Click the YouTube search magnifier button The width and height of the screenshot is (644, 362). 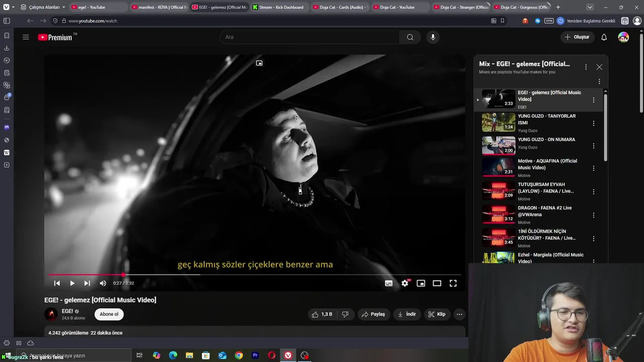point(410,37)
